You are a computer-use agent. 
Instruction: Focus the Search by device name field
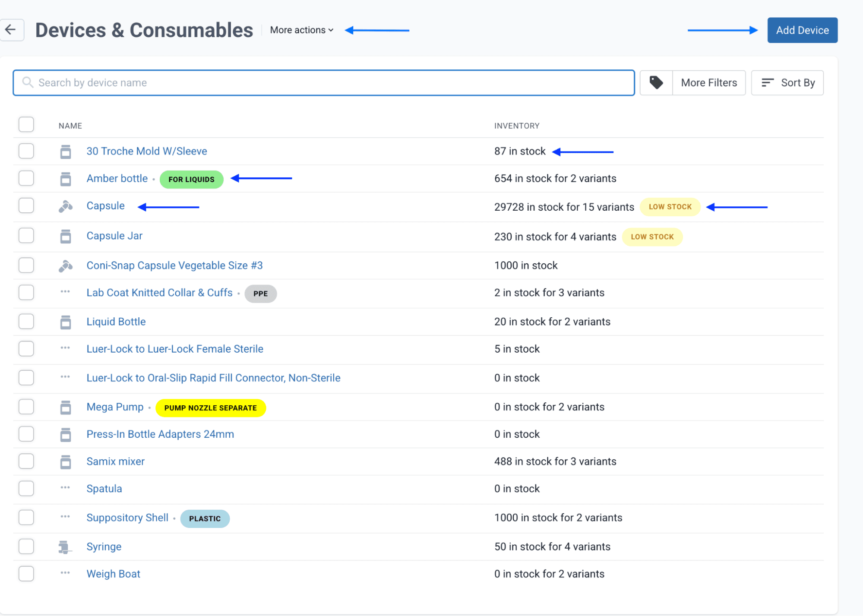point(324,82)
